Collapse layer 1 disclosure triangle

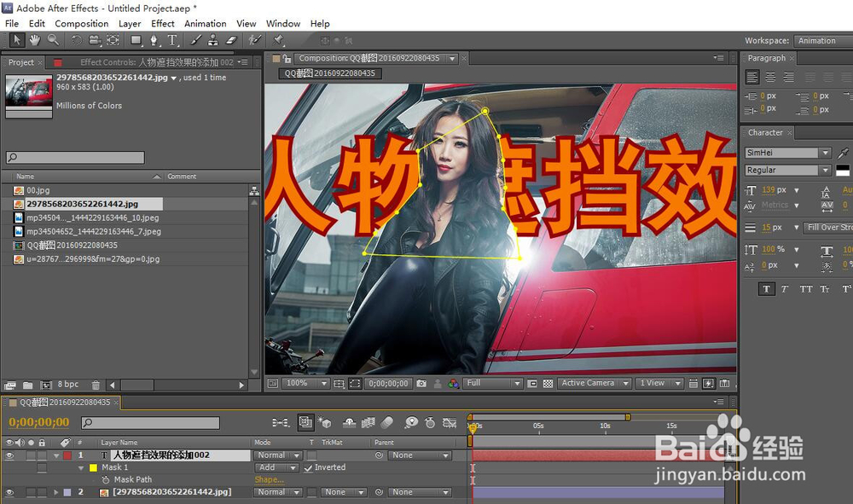[56, 455]
